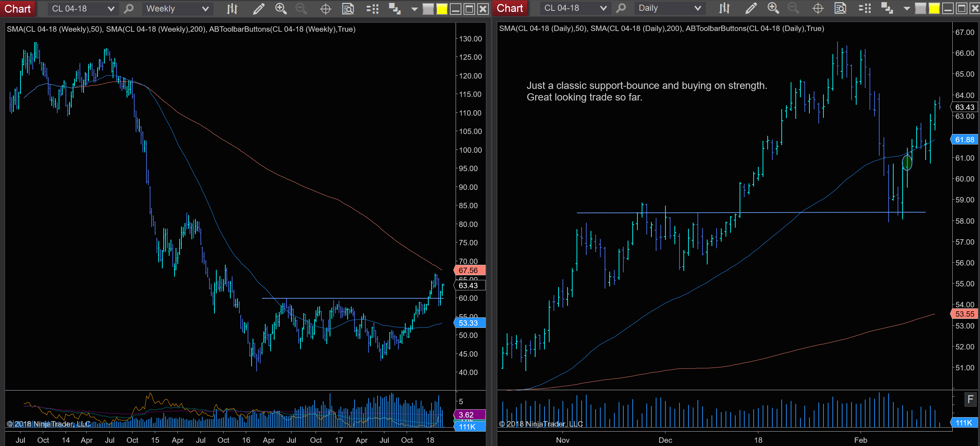Viewport: 980px width, 446px height.
Task: Open the Data Box icon on daily chart
Action: pos(840,8)
